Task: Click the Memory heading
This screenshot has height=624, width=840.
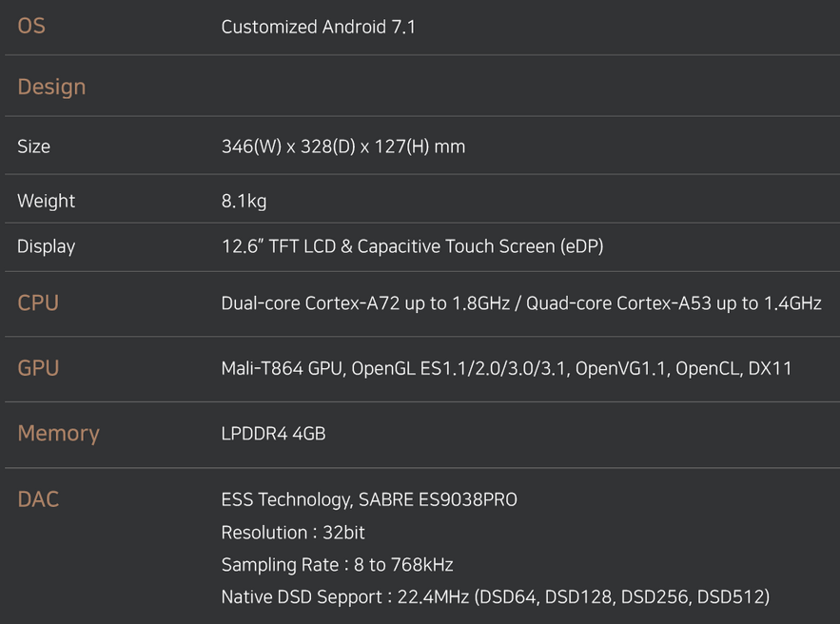Action: click(58, 434)
